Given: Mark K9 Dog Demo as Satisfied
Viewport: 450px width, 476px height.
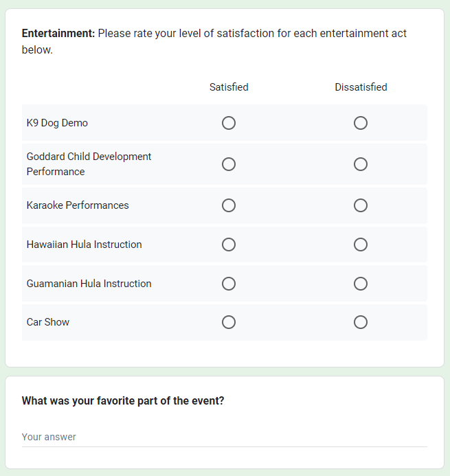Looking at the screenshot, I should click(229, 123).
